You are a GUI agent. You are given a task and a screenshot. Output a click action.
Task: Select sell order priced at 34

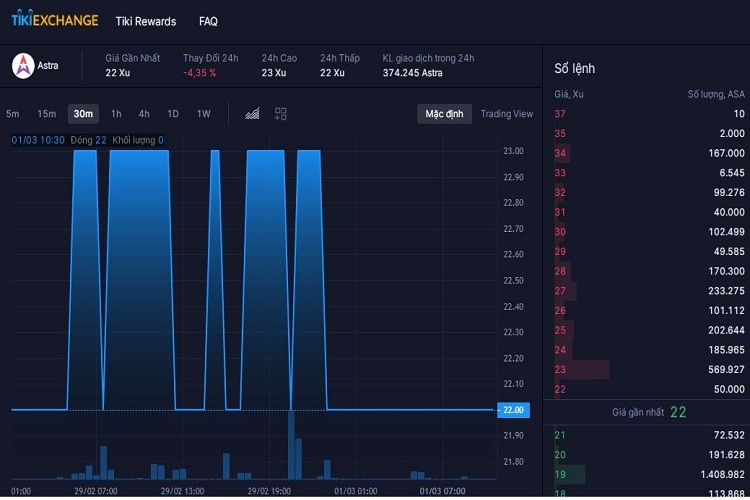[648, 153]
